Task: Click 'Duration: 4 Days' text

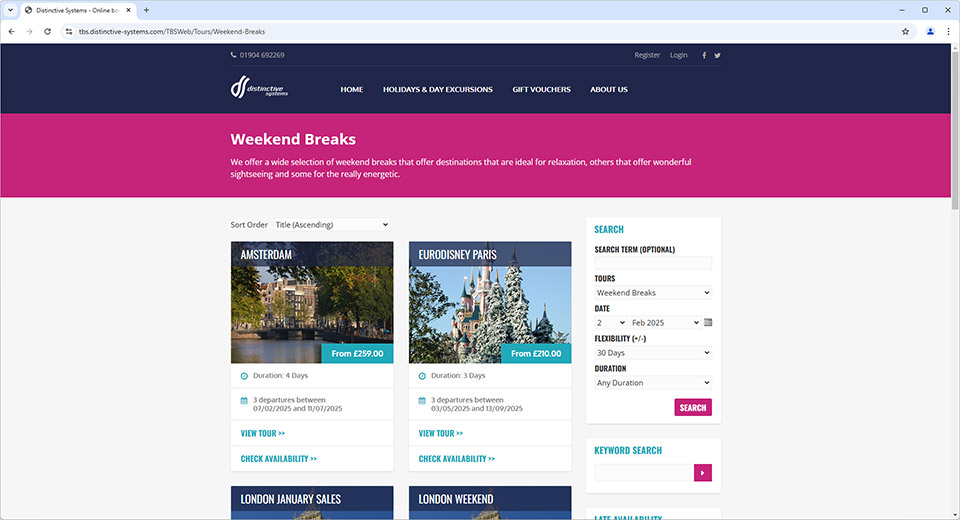Action: (x=280, y=375)
